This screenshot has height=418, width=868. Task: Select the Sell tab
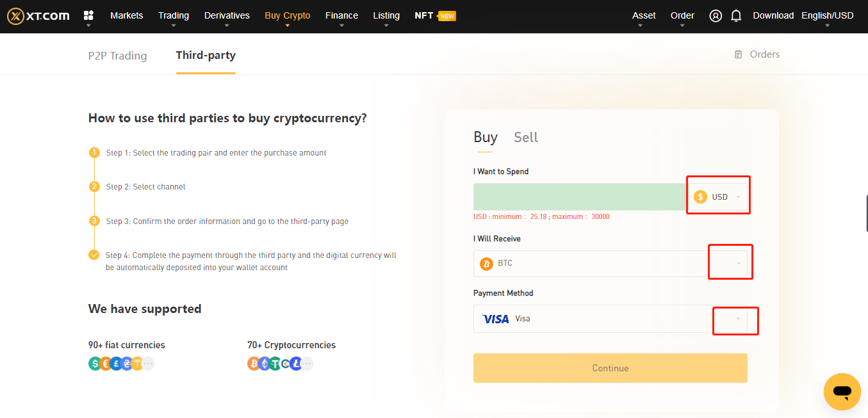click(525, 136)
